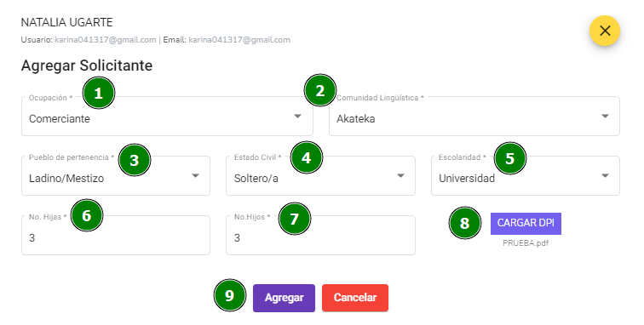Select the PRUEBA.pdf uploaded file name

pyautogui.click(x=526, y=243)
